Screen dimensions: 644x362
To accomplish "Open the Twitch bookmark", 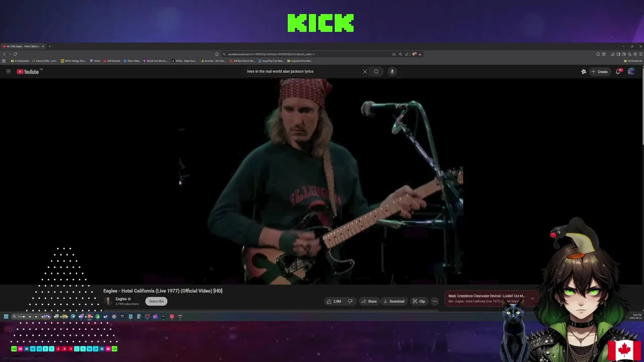I will click(x=95, y=61).
